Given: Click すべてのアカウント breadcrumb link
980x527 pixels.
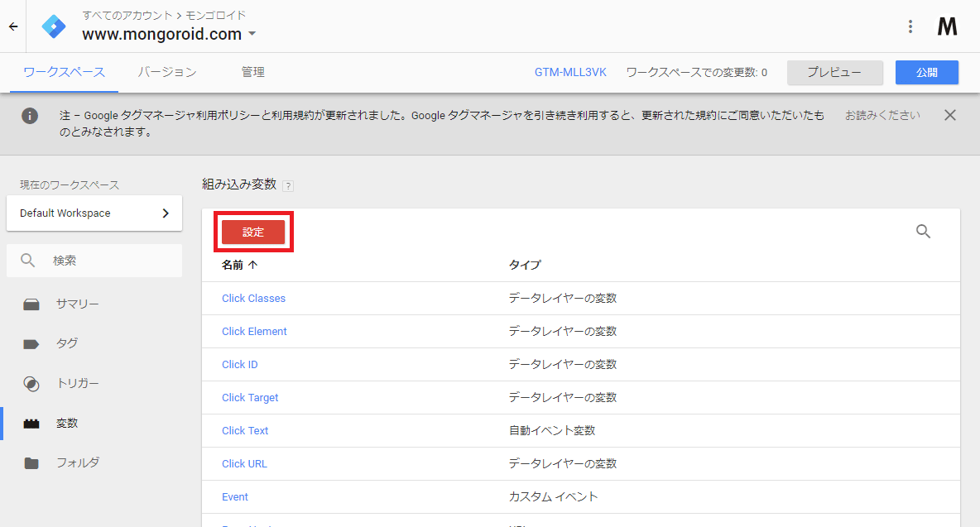Looking at the screenshot, I should click(127, 15).
